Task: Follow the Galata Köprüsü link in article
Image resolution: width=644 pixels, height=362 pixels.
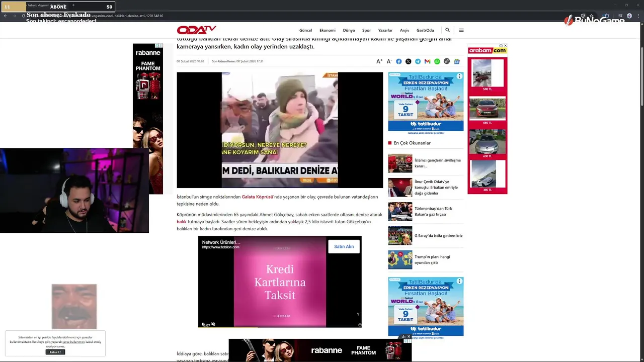Action: (x=257, y=197)
